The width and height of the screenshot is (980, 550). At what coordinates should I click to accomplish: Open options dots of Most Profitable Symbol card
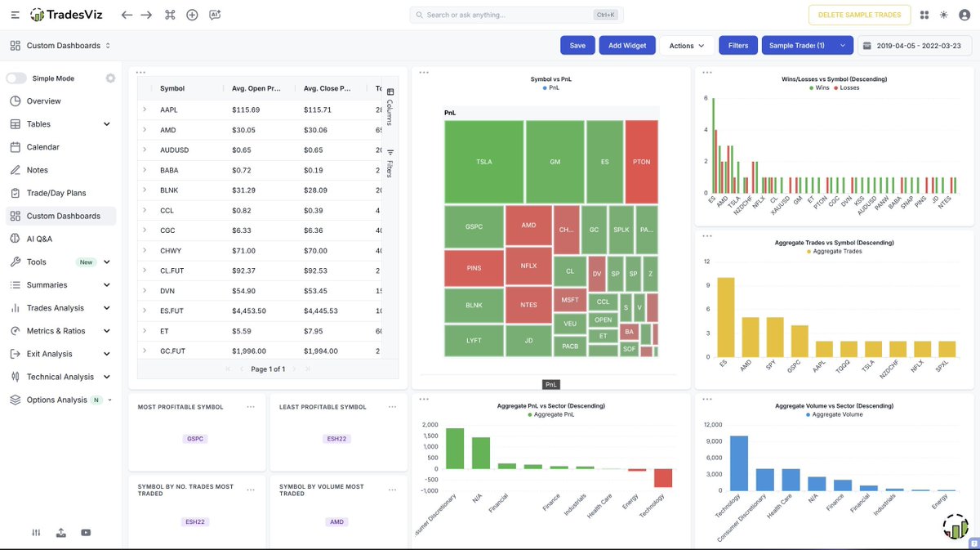[x=251, y=406]
